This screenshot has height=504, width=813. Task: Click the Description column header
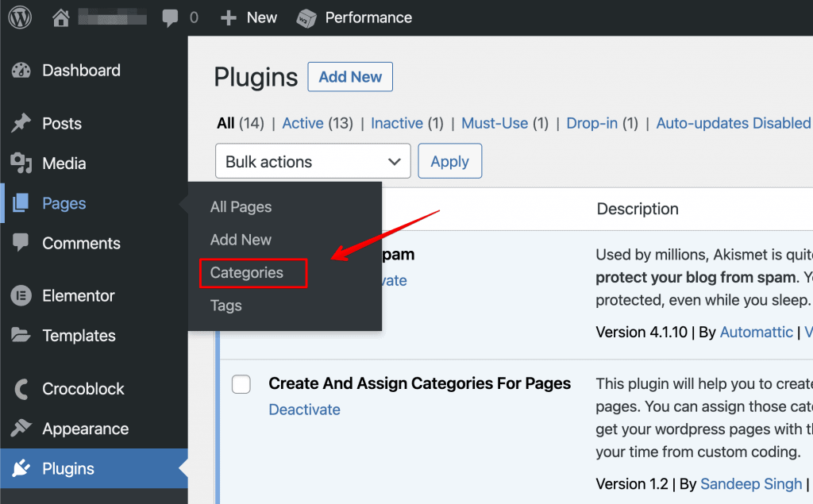[638, 209]
